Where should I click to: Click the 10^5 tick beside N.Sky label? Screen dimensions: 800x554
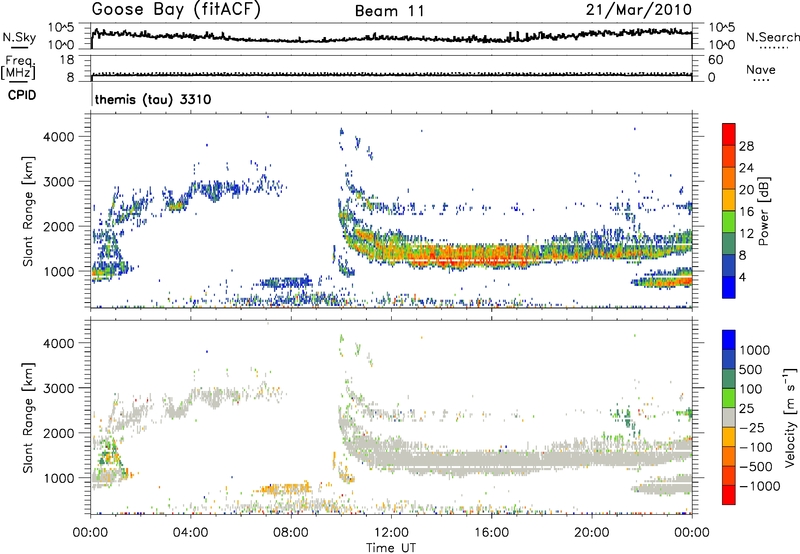tap(61, 28)
